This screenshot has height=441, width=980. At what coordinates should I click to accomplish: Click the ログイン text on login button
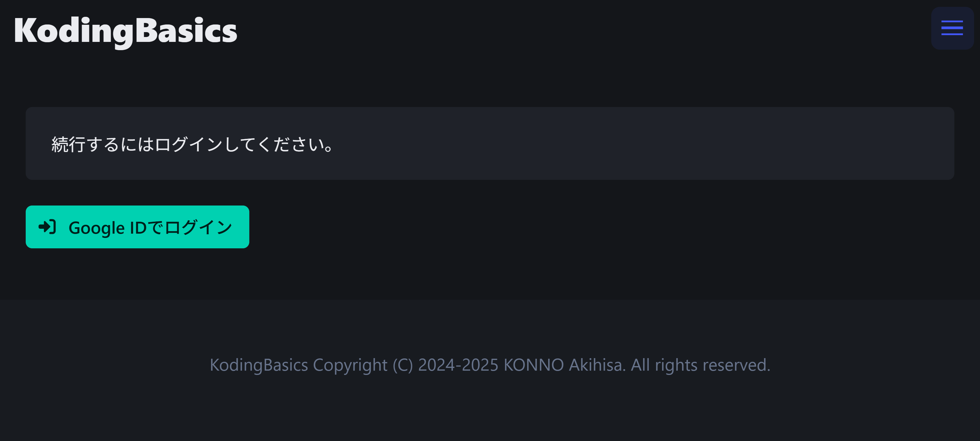(198, 227)
